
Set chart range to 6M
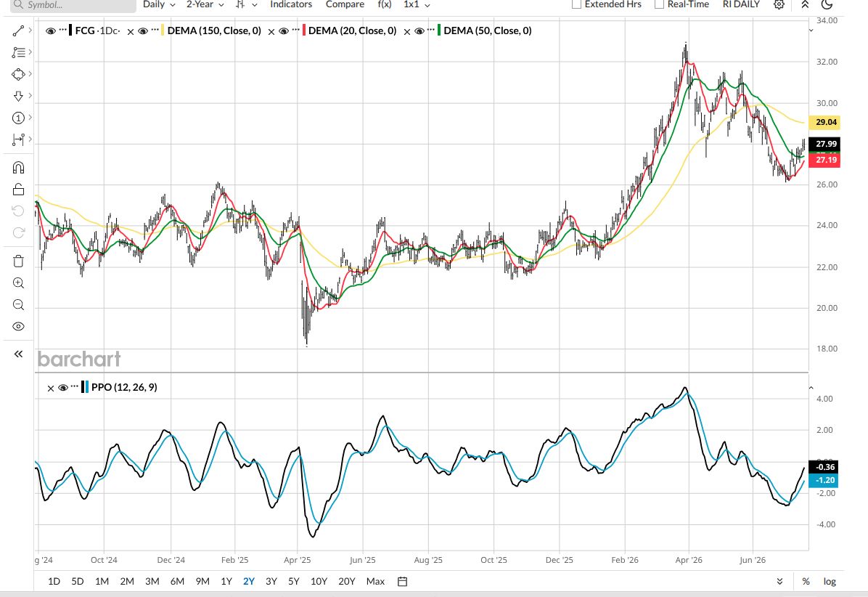point(177,582)
